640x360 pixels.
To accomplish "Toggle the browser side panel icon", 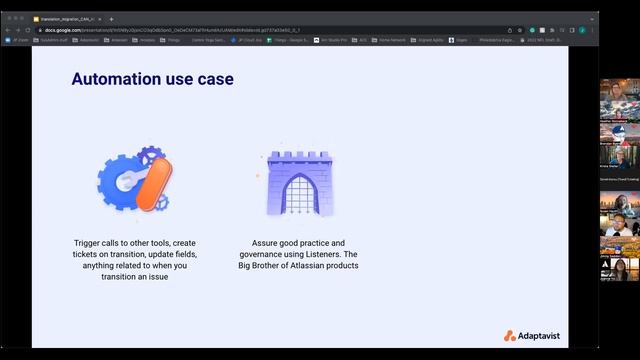I will [572, 30].
